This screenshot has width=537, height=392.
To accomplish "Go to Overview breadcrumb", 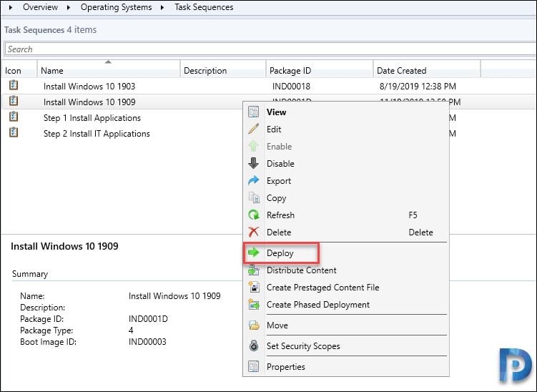I will 40,7.
